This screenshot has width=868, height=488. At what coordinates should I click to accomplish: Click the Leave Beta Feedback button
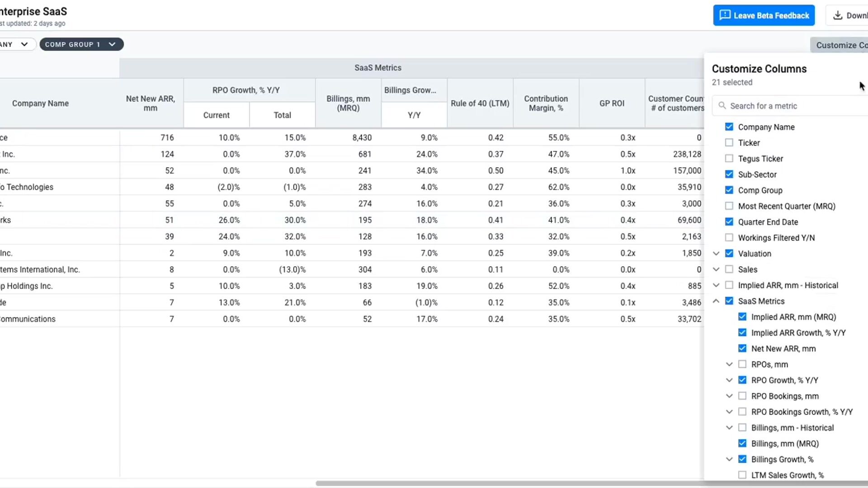pyautogui.click(x=764, y=15)
